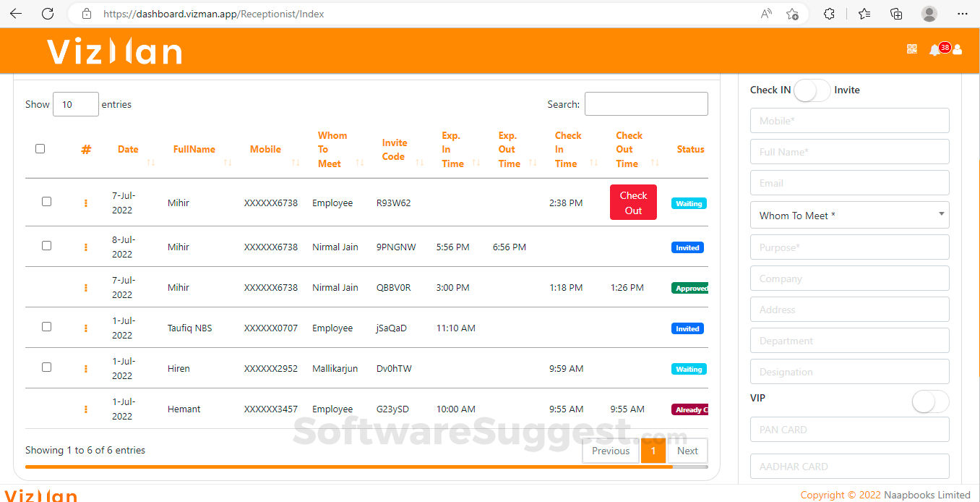Select page 1 in pagination
Screen dimensions: 980x502
[x=653, y=451]
